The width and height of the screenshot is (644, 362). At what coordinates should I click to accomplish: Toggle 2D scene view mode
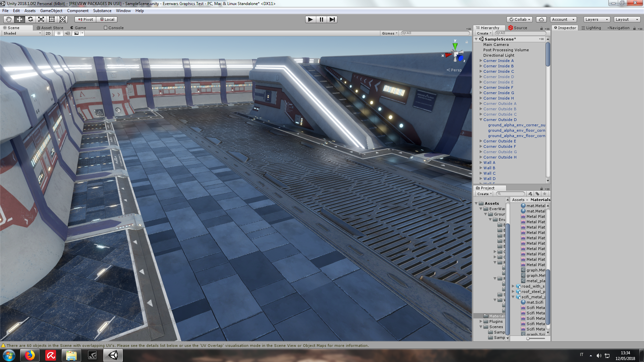[x=48, y=33]
